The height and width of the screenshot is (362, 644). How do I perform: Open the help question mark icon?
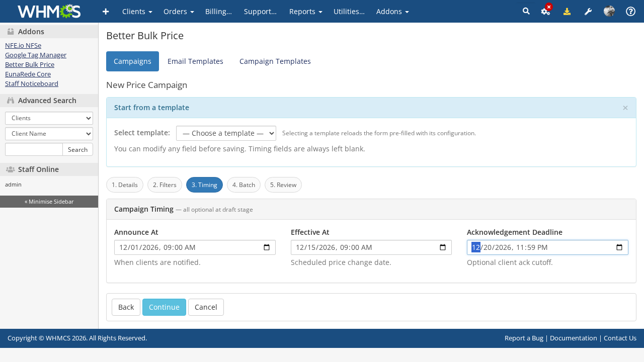click(x=630, y=11)
